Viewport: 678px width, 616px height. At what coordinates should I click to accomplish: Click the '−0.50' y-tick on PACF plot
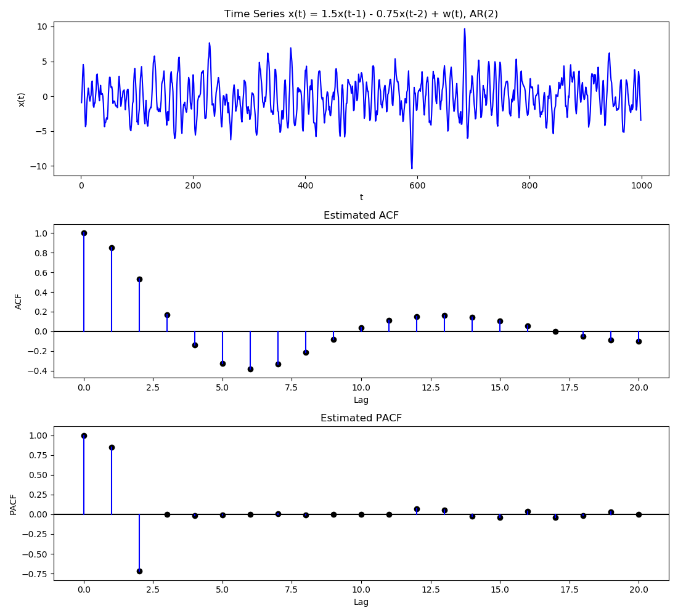35,554
